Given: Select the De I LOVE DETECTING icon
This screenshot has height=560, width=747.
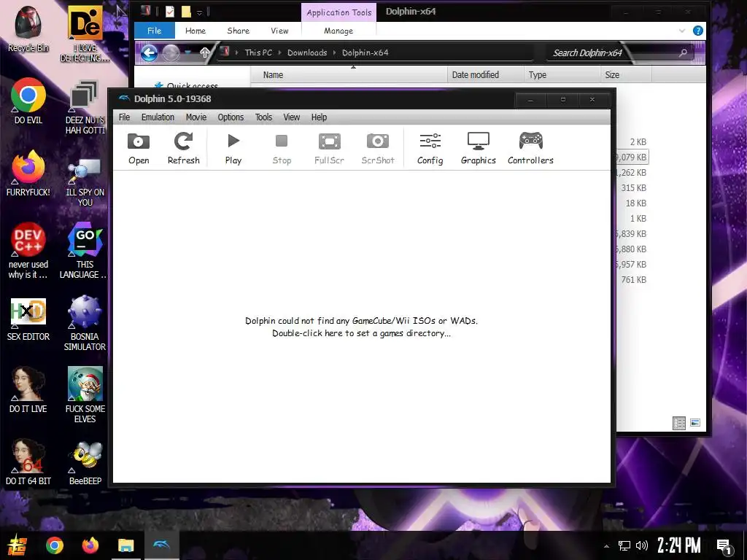Looking at the screenshot, I should [x=85, y=34].
